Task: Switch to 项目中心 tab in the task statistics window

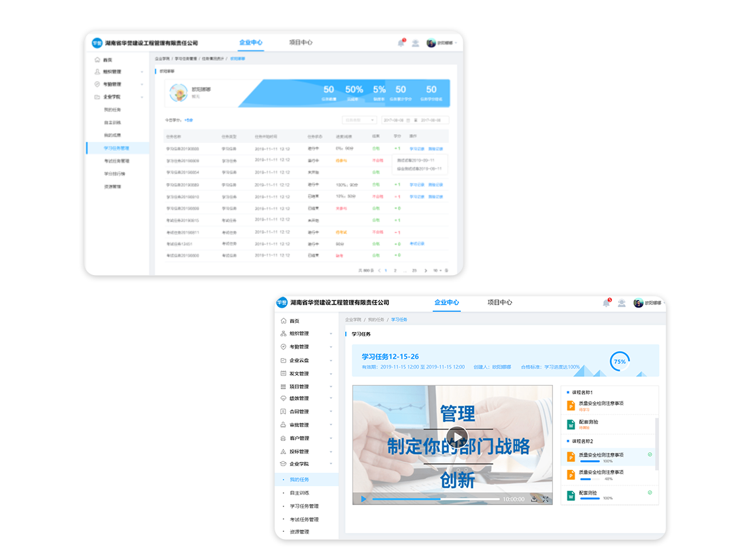Action: click(301, 42)
